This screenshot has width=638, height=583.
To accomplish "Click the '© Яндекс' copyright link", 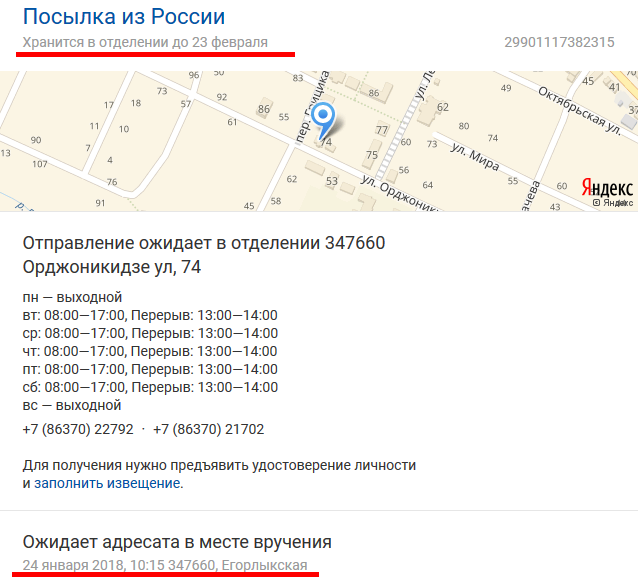I will pyautogui.click(x=613, y=203).
